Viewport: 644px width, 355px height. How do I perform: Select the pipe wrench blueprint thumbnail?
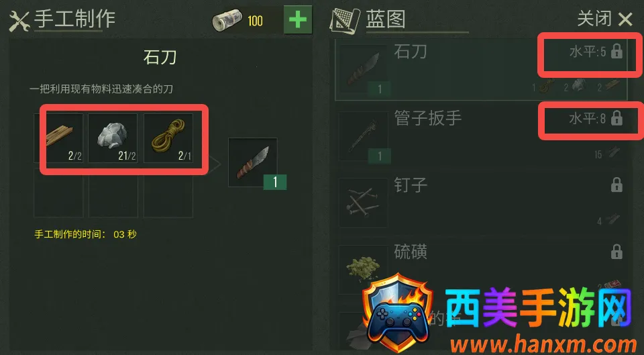click(364, 136)
